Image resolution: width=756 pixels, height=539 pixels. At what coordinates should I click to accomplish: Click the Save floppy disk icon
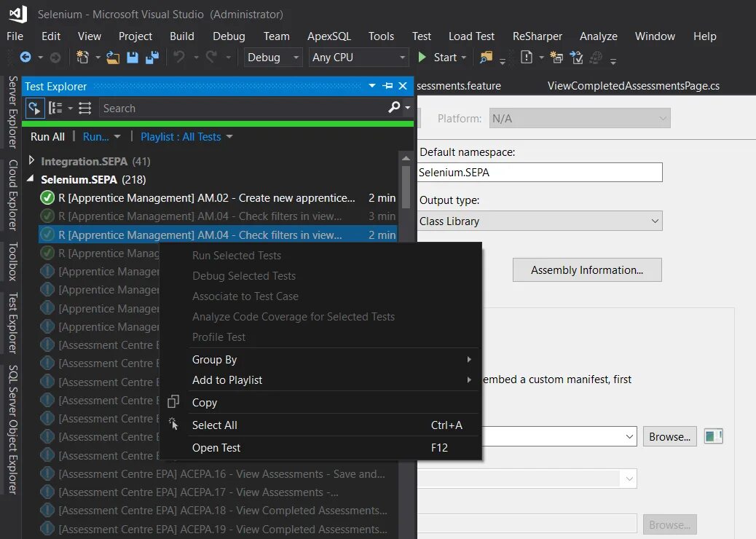133,58
